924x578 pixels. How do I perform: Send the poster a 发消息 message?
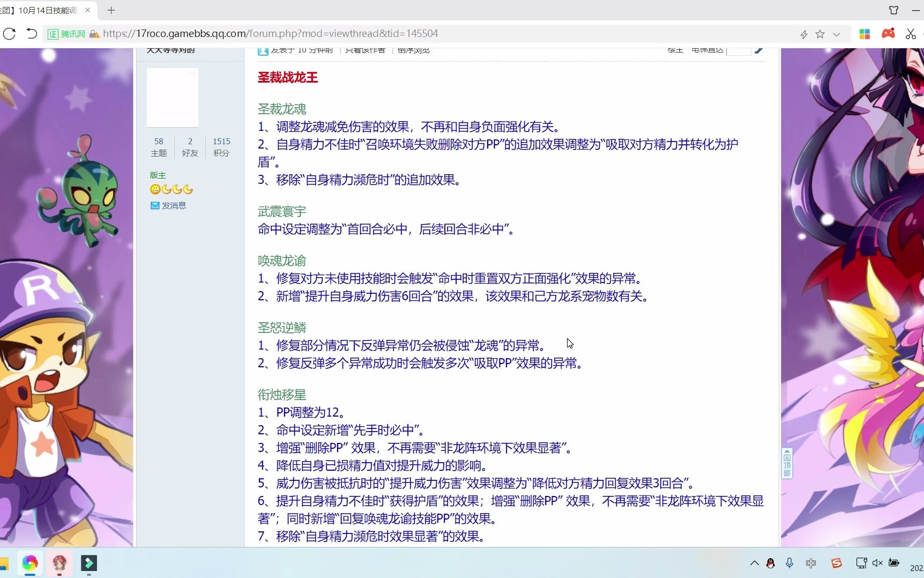pyautogui.click(x=168, y=205)
